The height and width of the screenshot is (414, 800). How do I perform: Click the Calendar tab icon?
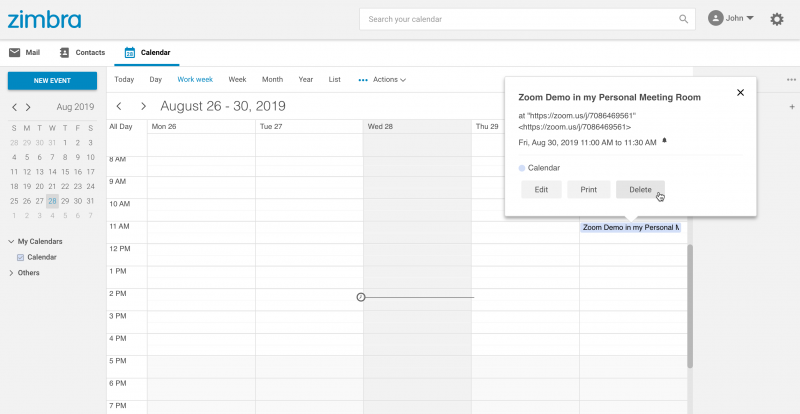[130, 53]
